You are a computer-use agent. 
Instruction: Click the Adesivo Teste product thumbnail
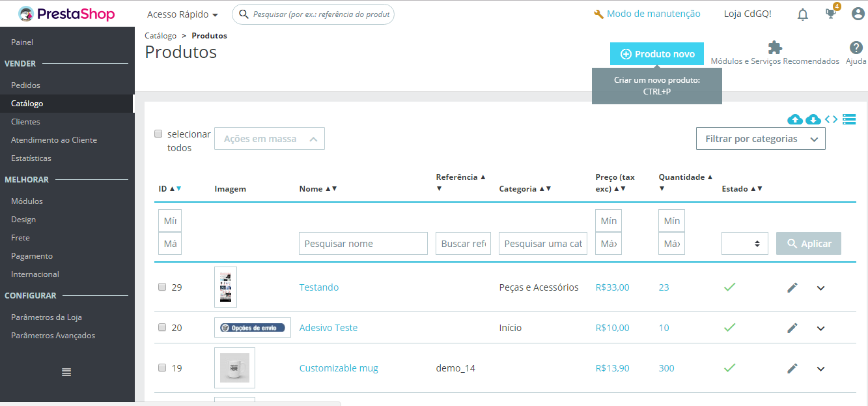click(x=253, y=327)
